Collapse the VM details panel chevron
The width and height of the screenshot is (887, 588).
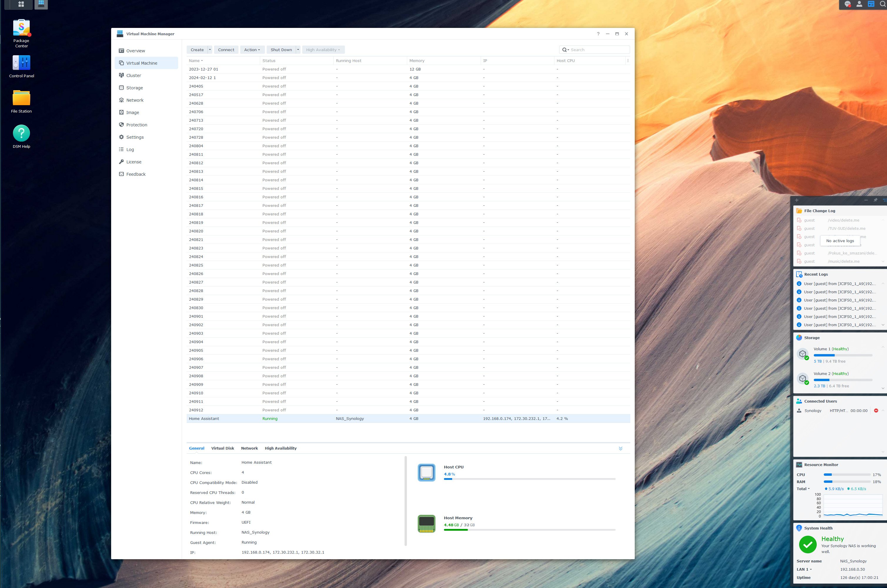click(621, 448)
